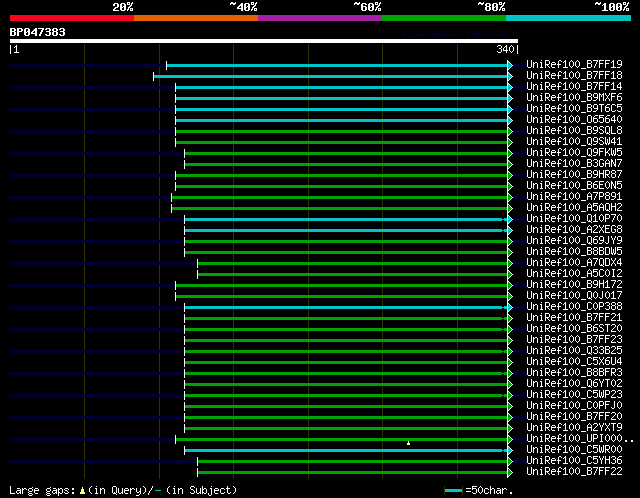Viewport: 640px width, 498px height.
Task: Select the UniRef100_A5AQH2 label
Action: click(x=574, y=207)
